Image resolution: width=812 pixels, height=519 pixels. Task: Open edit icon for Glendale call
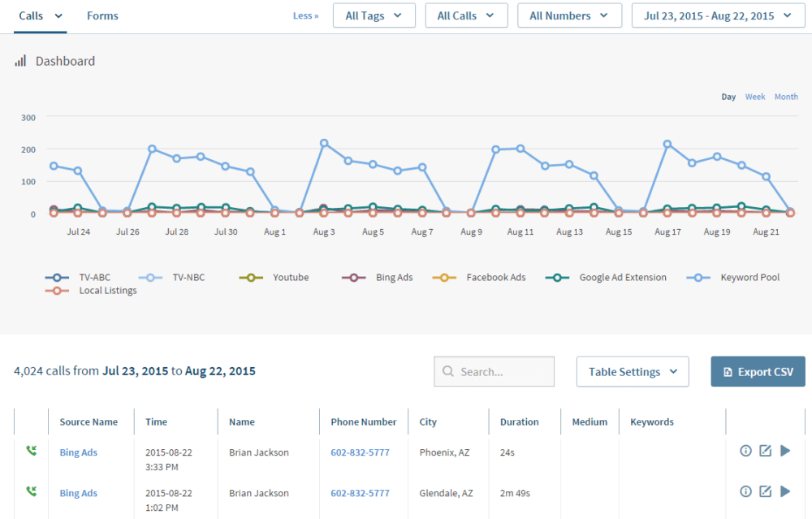(765, 491)
